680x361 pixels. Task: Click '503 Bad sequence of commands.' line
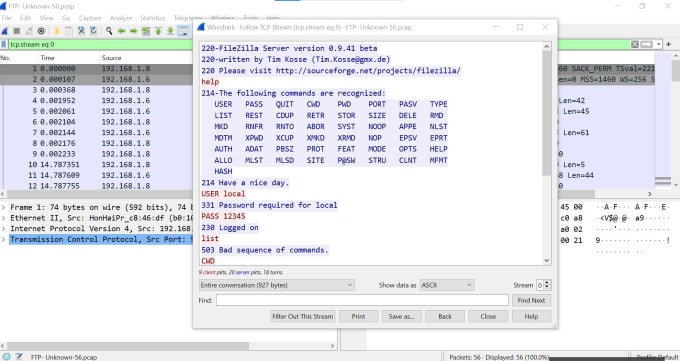[265, 250]
